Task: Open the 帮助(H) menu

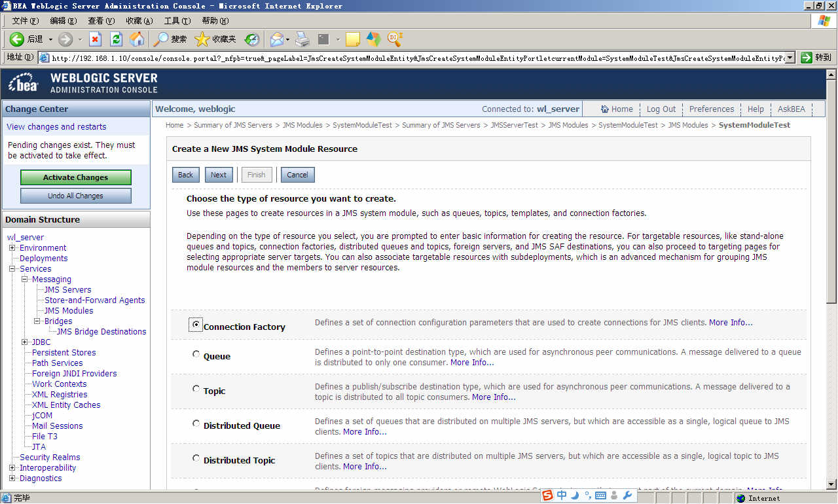Action: tap(215, 21)
